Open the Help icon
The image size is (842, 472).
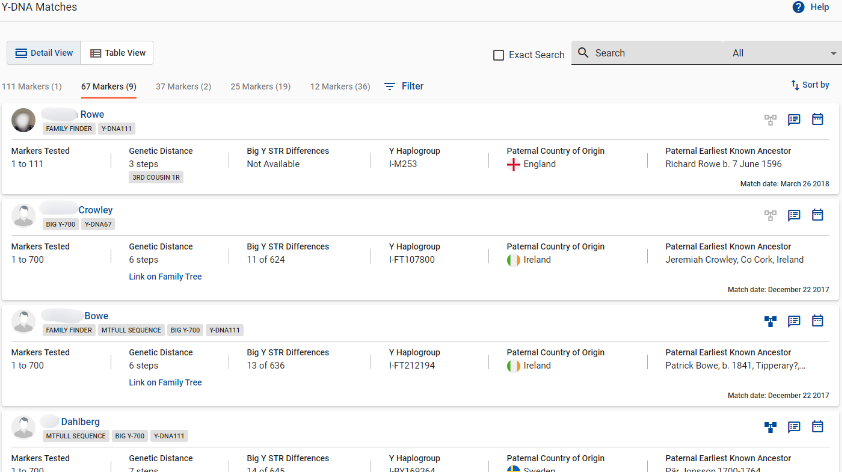click(798, 7)
